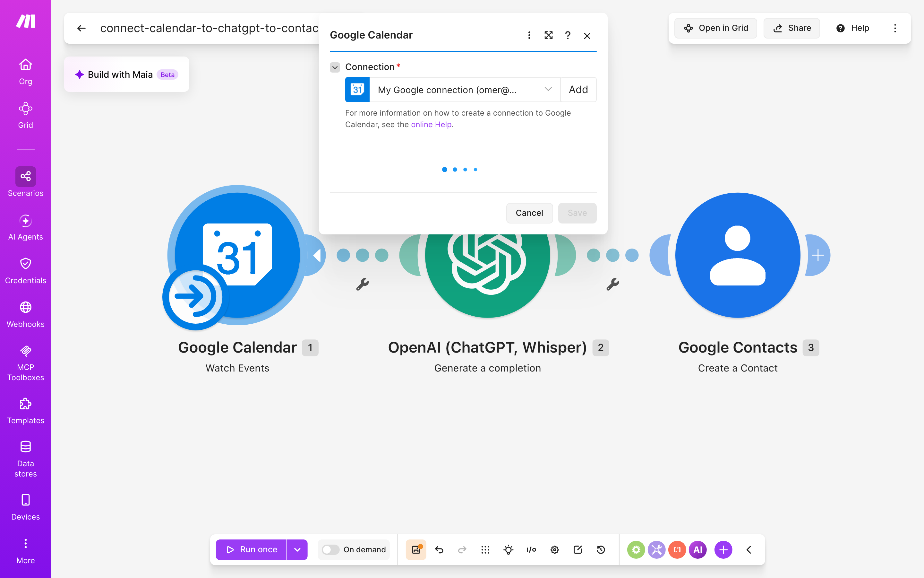Open Webhooks in the sidebar
This screenshot has height=578, width=924.
pyautogui.click(x=26, y=314)
